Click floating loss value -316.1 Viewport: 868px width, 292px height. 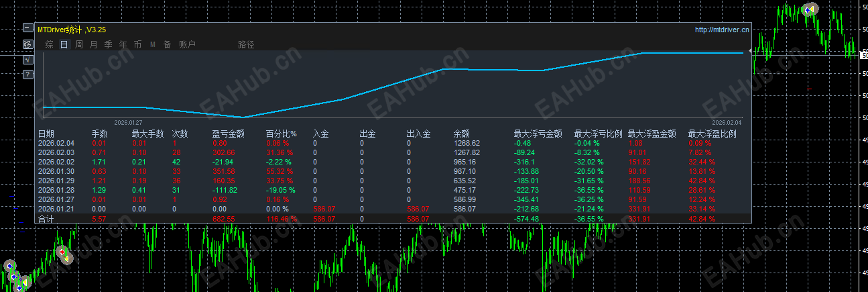click(525, 162)
